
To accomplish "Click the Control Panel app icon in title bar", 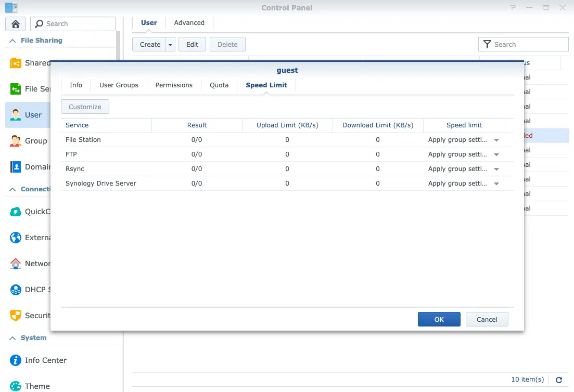I will [11, 8].
